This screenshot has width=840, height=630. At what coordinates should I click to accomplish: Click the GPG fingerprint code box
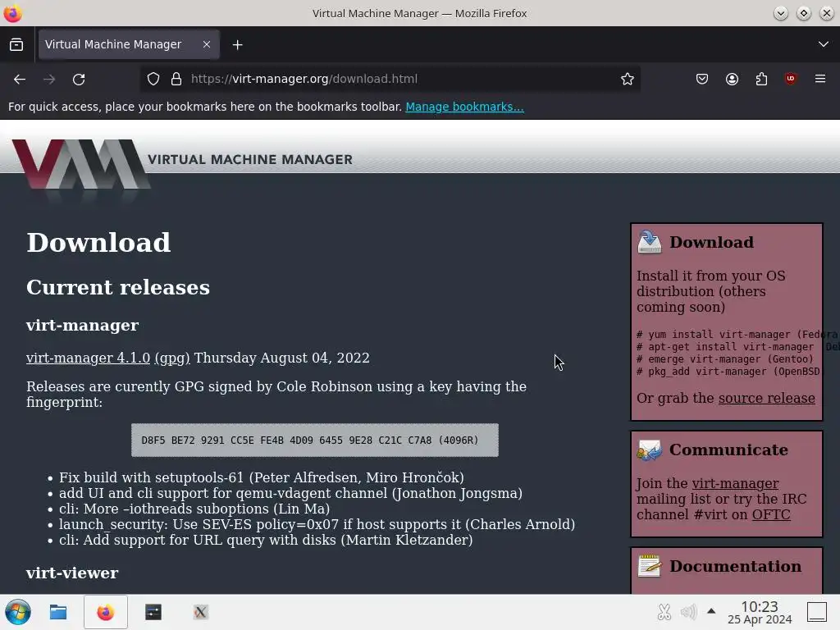[x=315, y=441]
